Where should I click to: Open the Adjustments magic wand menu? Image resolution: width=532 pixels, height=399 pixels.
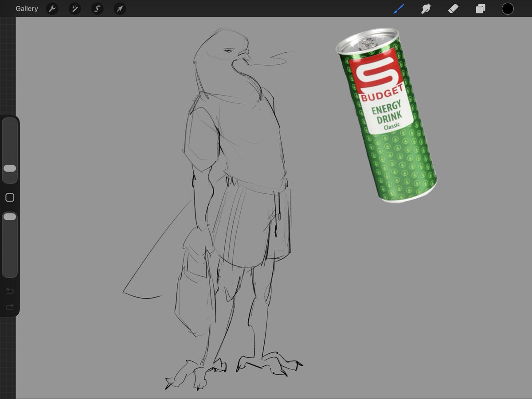(74, 8)
